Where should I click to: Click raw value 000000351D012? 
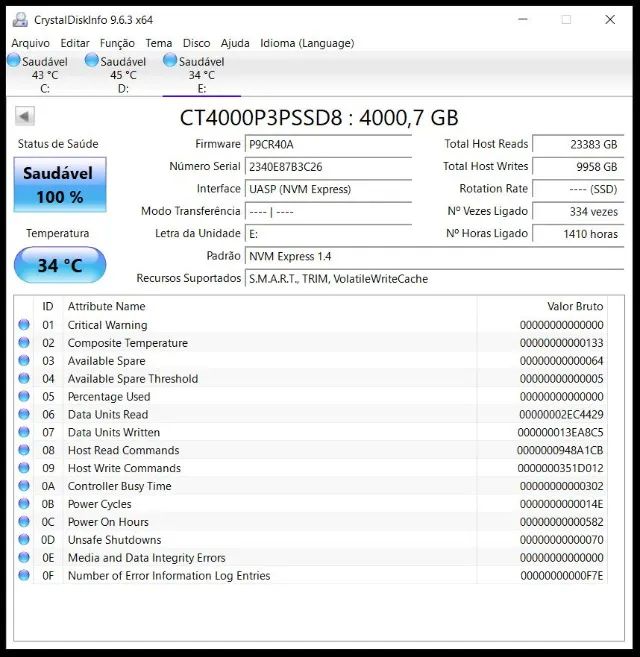click(x=560, y=468)
